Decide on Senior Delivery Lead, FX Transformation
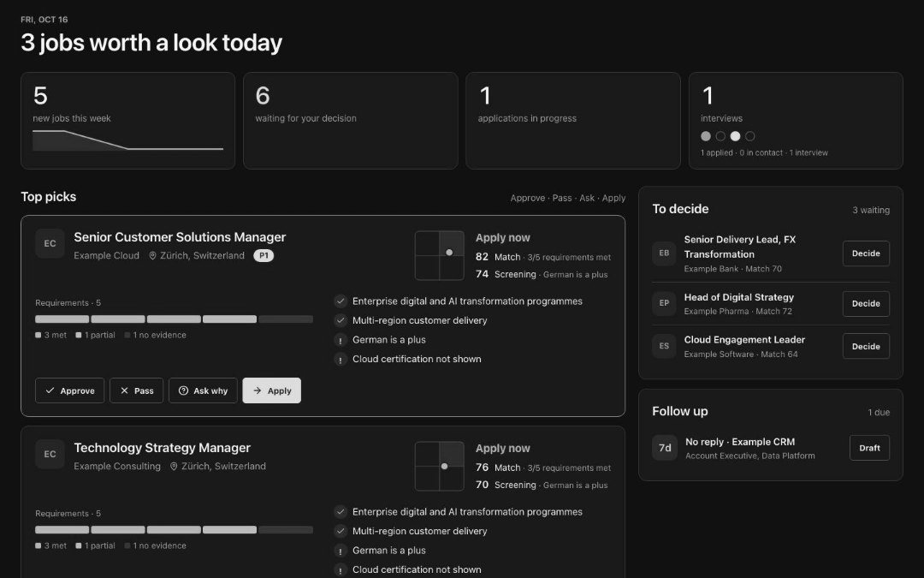924x578 pixels. point(866,253)
